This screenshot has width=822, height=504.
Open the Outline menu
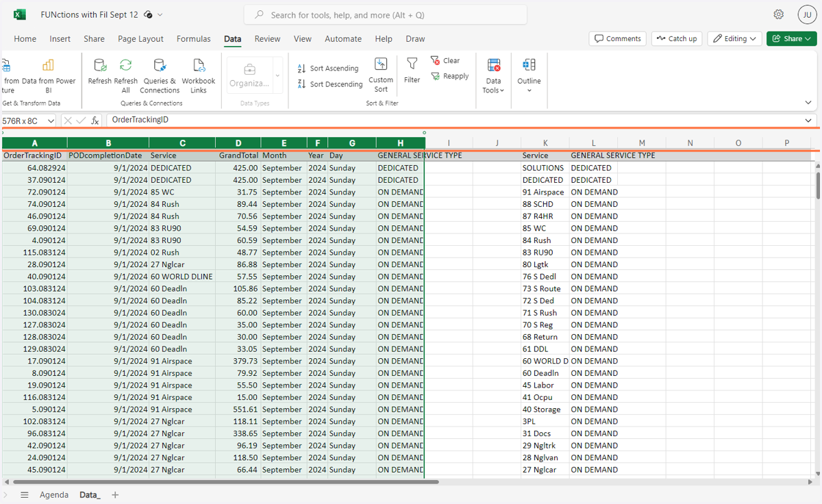pyautogui.click(x=529, y=76)
